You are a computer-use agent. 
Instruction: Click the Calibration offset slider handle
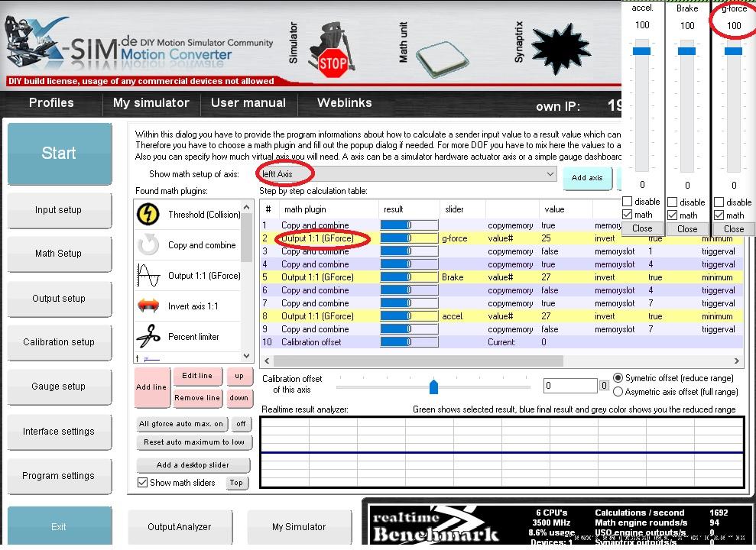pos(433,387)
